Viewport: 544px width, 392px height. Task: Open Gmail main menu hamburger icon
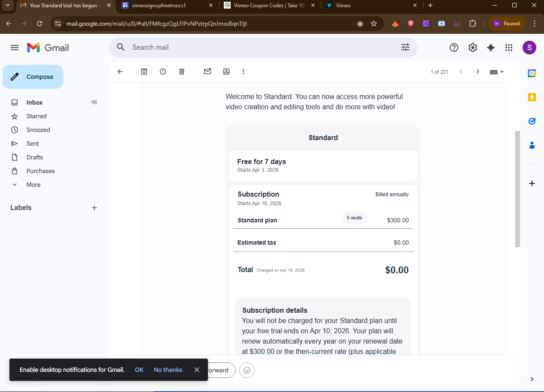pos(15,48)
